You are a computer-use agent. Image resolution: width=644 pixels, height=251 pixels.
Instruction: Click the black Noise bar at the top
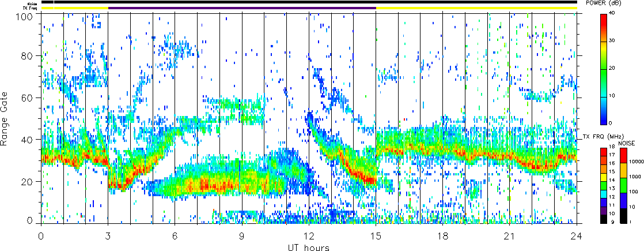click(x=309, y=2)
